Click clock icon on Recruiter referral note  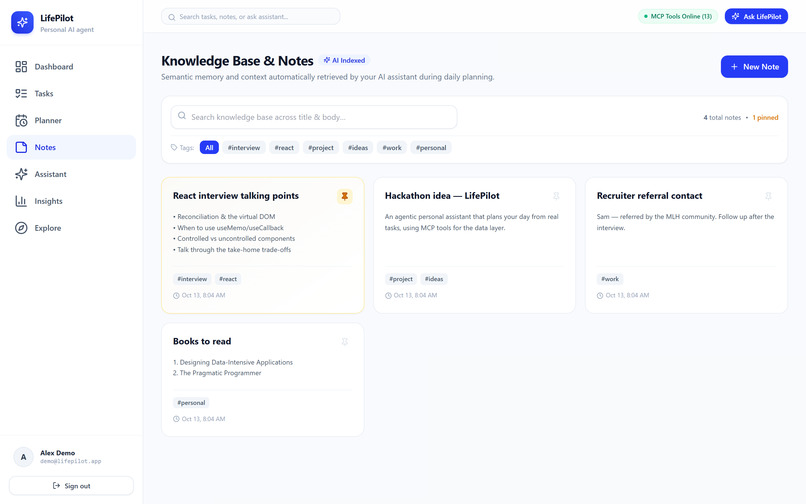600,296
